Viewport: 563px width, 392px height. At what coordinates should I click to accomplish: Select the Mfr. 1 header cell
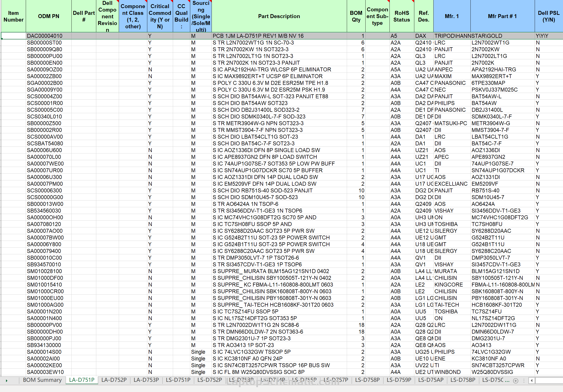(452, 16)
